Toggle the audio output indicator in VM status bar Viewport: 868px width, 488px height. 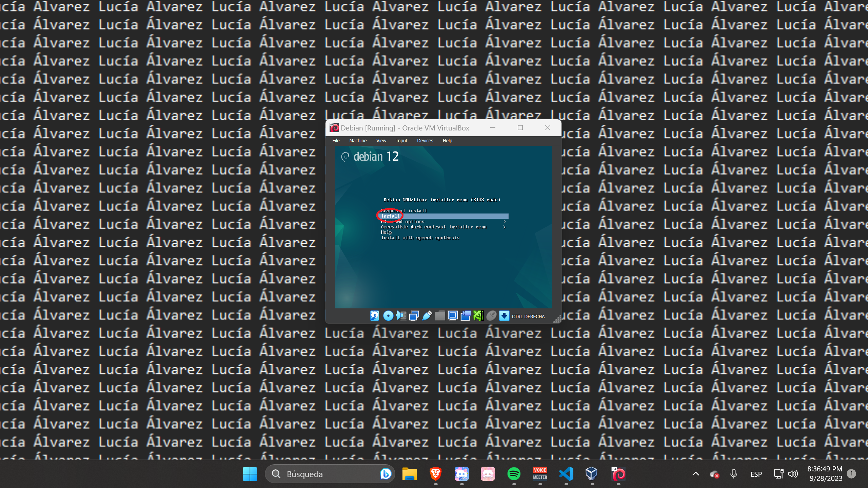tap(401, 316)
